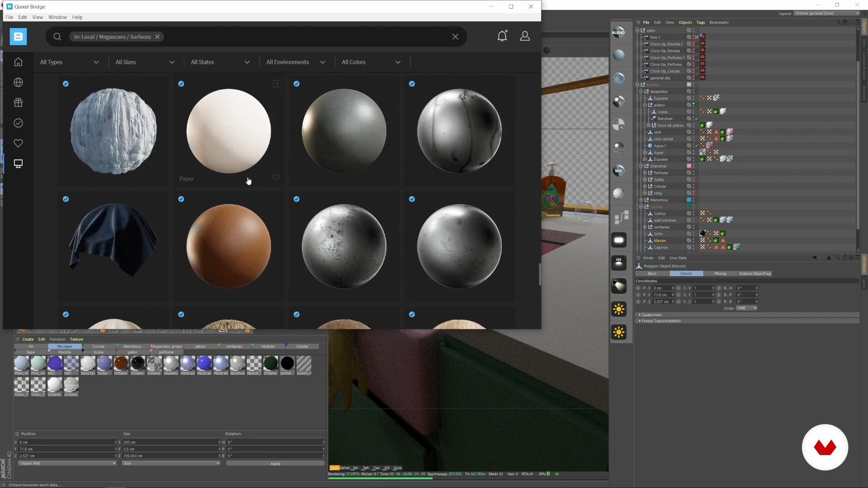Screen dimensions: 868x488
Task: Click the search magnifier icon in Bridge
Action: pos(57,37)
